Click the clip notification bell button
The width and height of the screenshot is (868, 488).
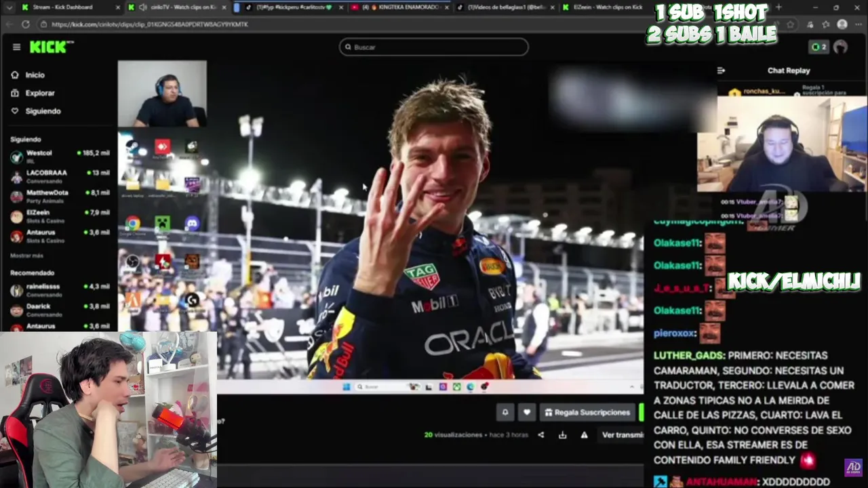(505, 412)
